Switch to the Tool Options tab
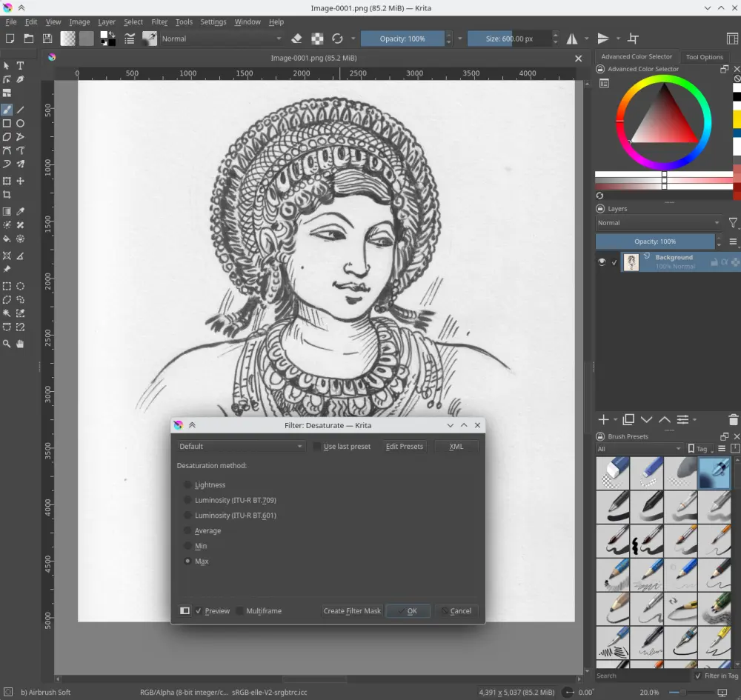 point(704,57)
